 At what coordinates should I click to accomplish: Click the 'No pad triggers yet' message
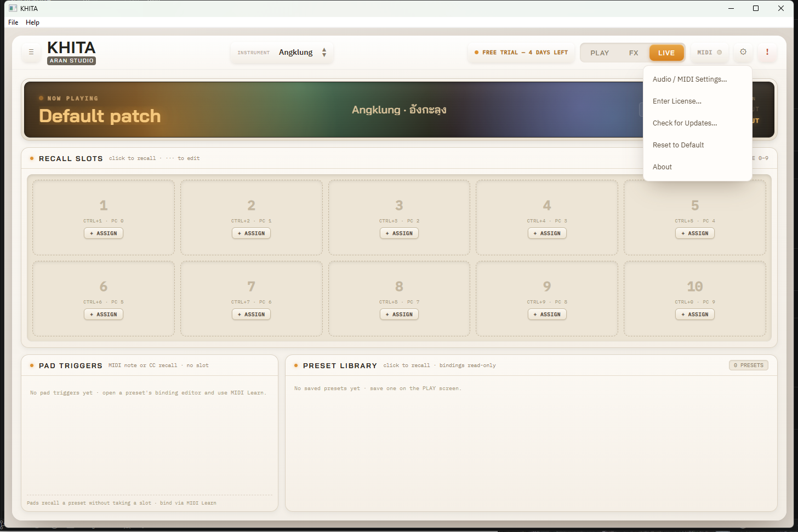pos(148,393)
